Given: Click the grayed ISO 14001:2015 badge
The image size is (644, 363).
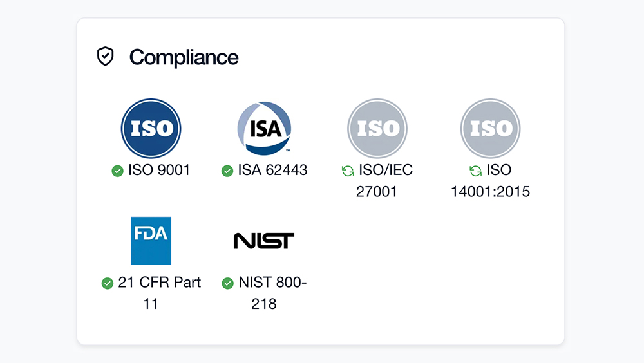Looking at the screenshot, I should point(490,128).
